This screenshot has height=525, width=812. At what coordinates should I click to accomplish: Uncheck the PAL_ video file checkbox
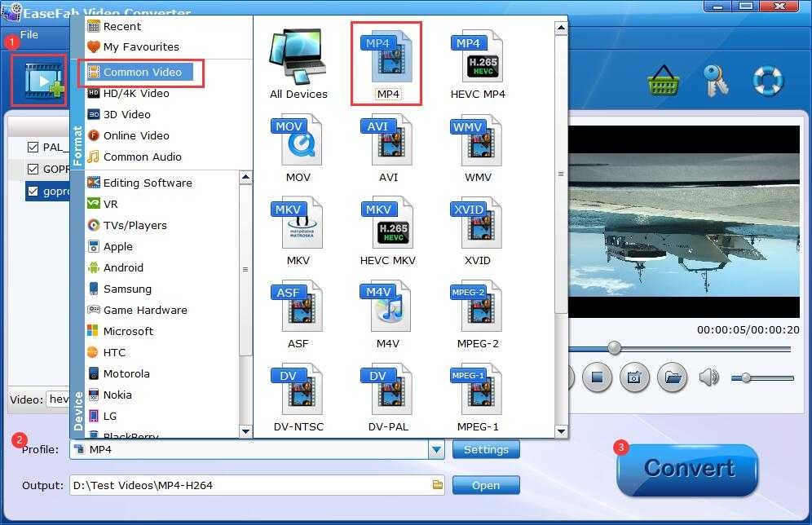pyautogui.click(x=33, y=148)
